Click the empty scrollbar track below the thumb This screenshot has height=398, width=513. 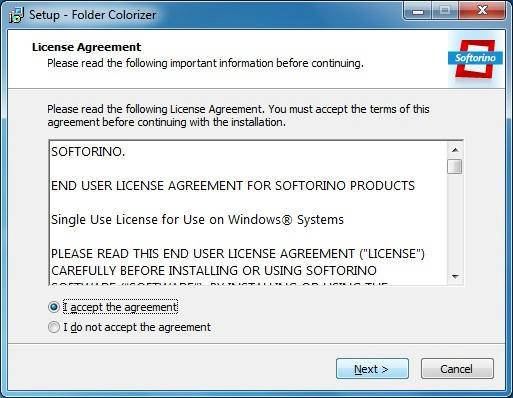(x=455, y=222)
